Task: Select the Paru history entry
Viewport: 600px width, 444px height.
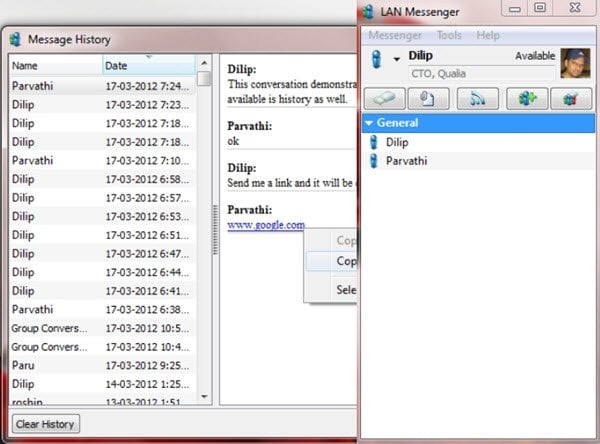Action: click(102, 365)
